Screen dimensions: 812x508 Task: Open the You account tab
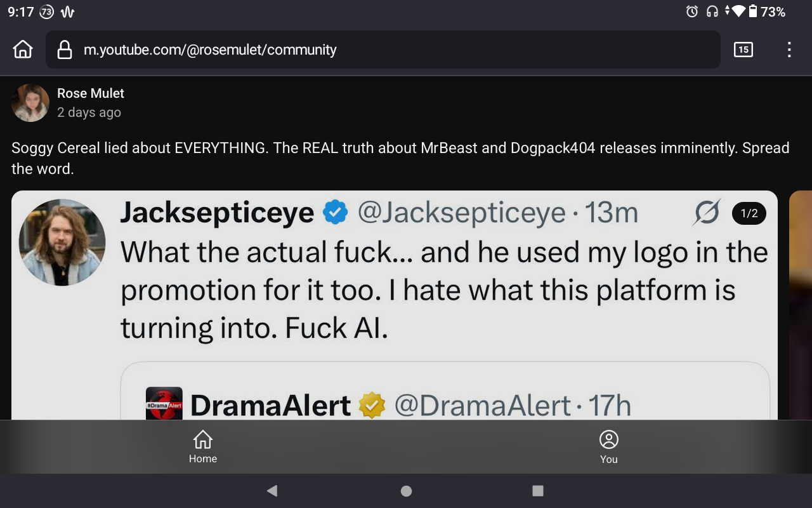(609, 447)
